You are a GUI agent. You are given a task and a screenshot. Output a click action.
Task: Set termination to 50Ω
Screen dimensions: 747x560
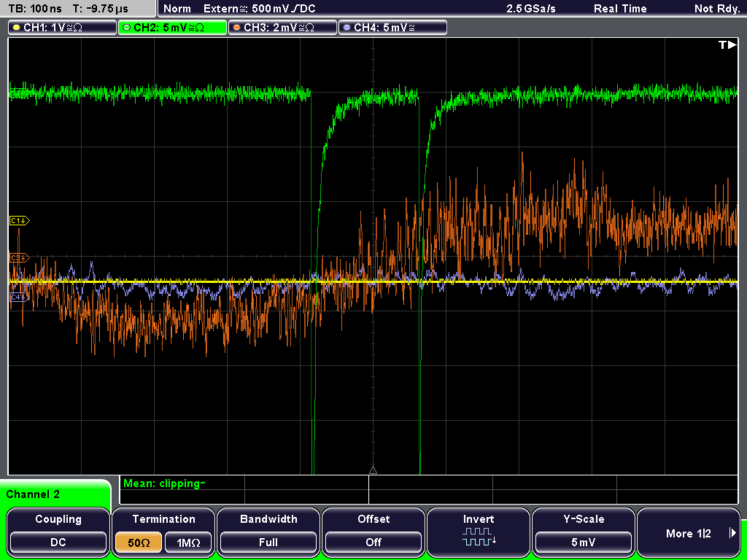click(x=139, y=542)
